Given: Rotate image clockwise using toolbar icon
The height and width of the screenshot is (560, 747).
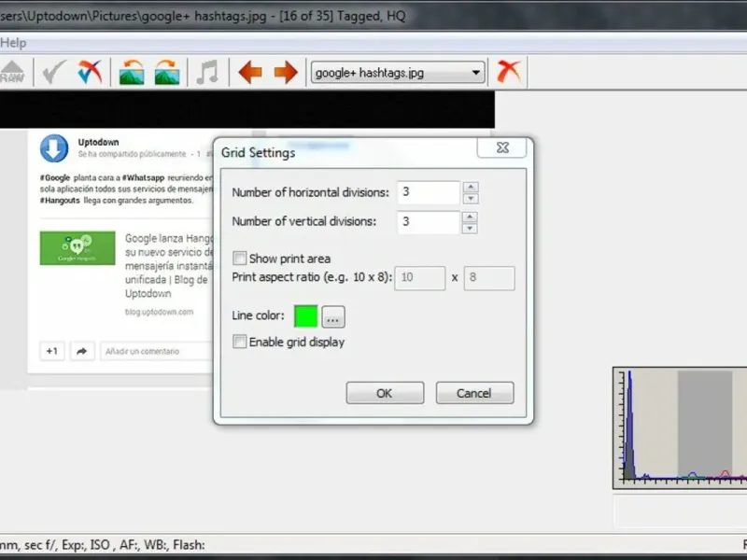Looking at the screenshot, I should pos(167,73).
